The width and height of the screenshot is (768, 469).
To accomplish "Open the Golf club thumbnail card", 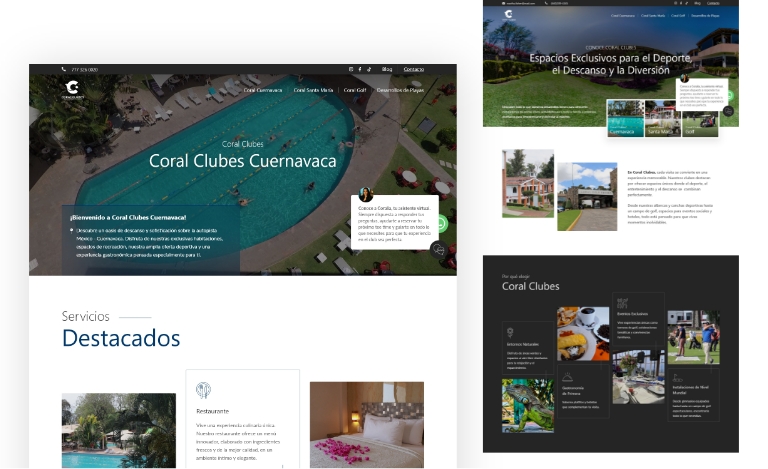I will tap(700, 118).
